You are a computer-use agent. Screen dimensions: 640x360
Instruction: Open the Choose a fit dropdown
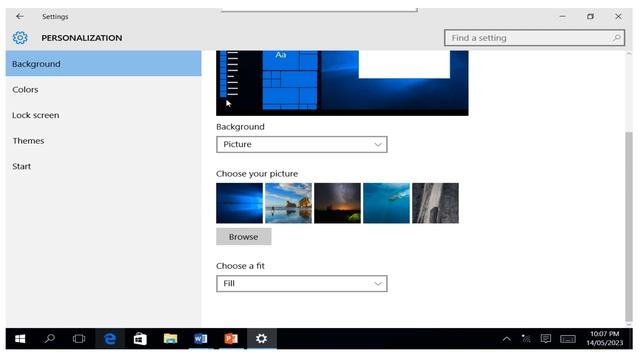[x=302, y=284]
